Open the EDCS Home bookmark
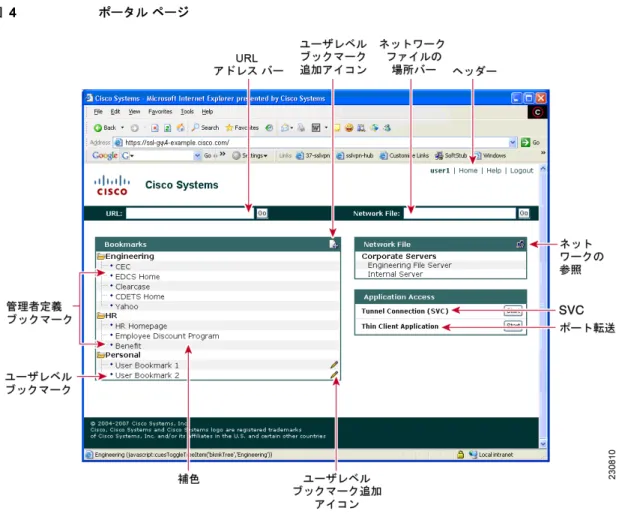The height and width of the screenshot is (517, 619). click(137, 277)
